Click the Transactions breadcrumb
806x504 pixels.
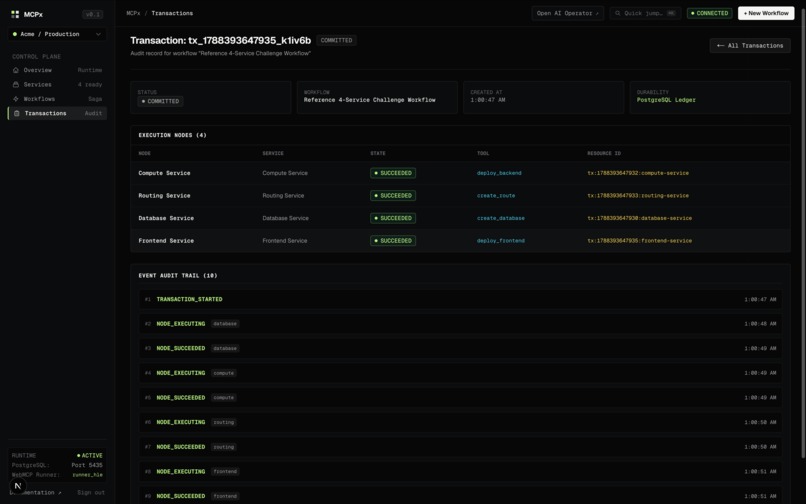point(172,13)
